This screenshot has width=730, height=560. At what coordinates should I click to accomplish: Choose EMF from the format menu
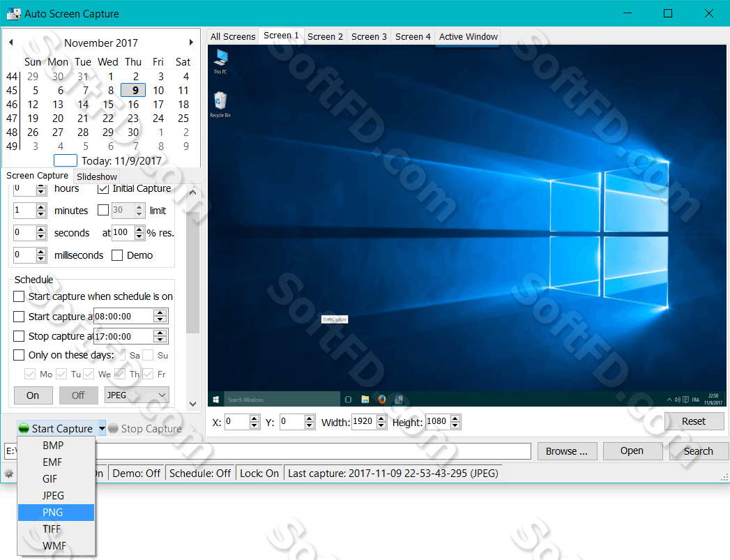56,462
